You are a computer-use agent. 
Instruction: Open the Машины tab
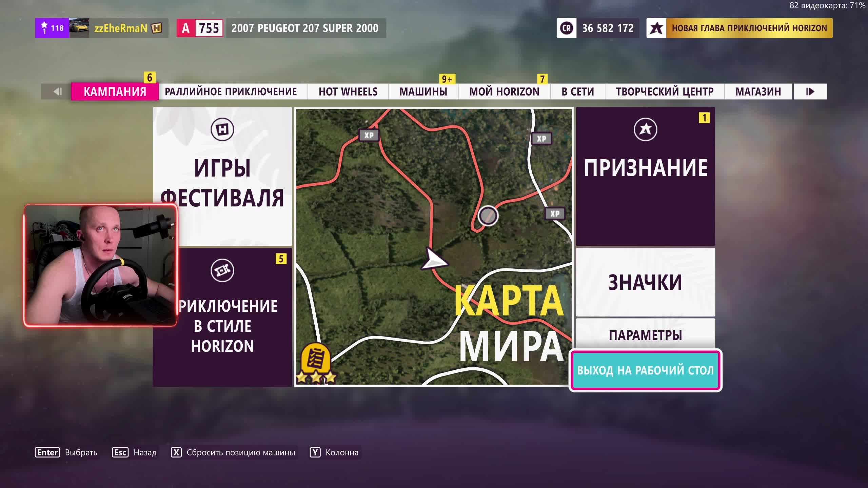tap(423, 92)
